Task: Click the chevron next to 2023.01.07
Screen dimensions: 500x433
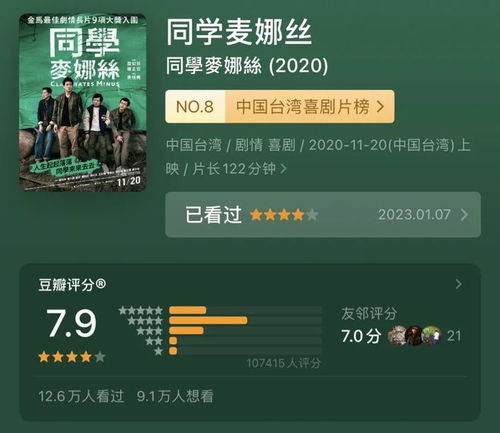Action: [x=464, y=215]
